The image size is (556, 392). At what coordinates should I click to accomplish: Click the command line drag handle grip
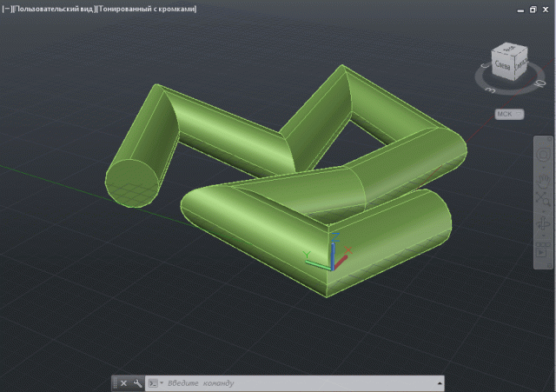(115, 382)
